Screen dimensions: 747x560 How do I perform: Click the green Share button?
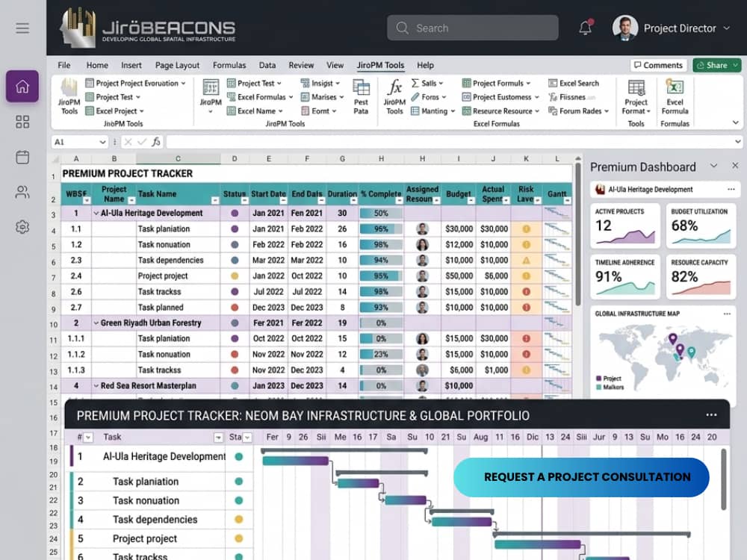716,65
